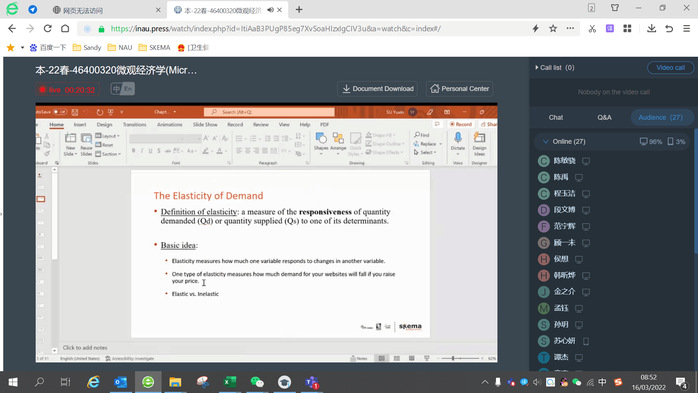This screenshot has width=698, height=393.
Task: Expand the Call list section
Action: click(x=554, y=68)
